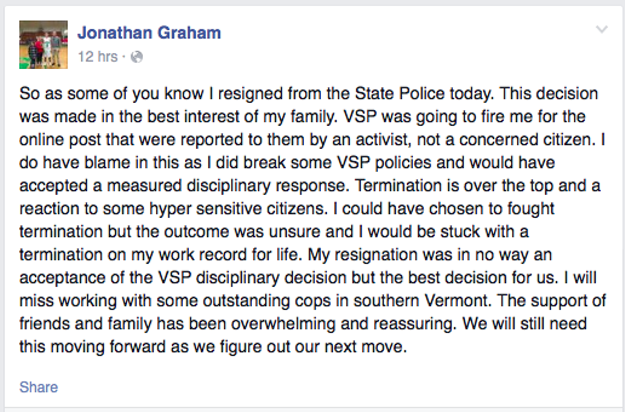The height and width of the screenshot is (412, 625).
Task: Click the Share link below the post
Action: tap(38, 387)
